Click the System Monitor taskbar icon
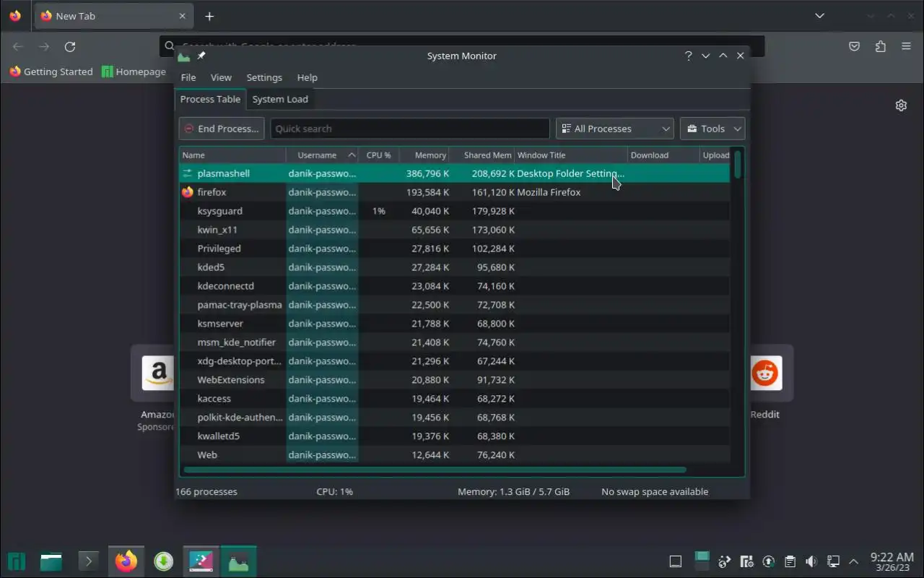Image resolution: width=924 pixels, height=578 pixels. point(238,561)
